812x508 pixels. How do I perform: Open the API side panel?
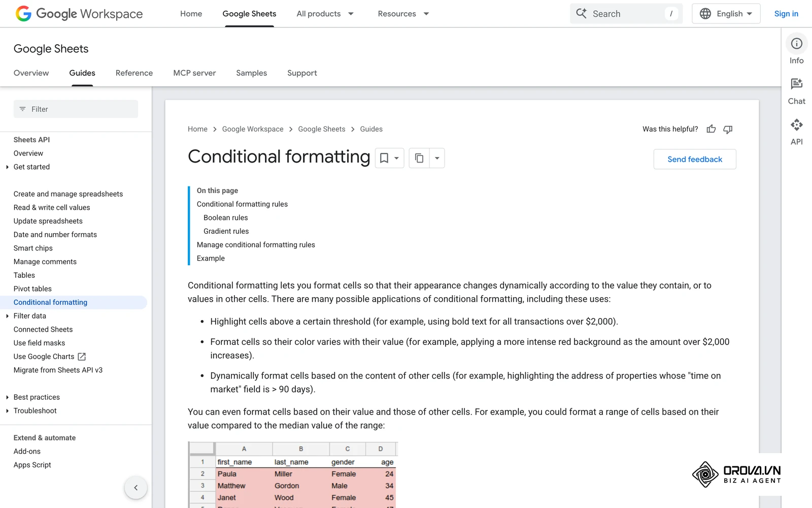click(796, 132)
